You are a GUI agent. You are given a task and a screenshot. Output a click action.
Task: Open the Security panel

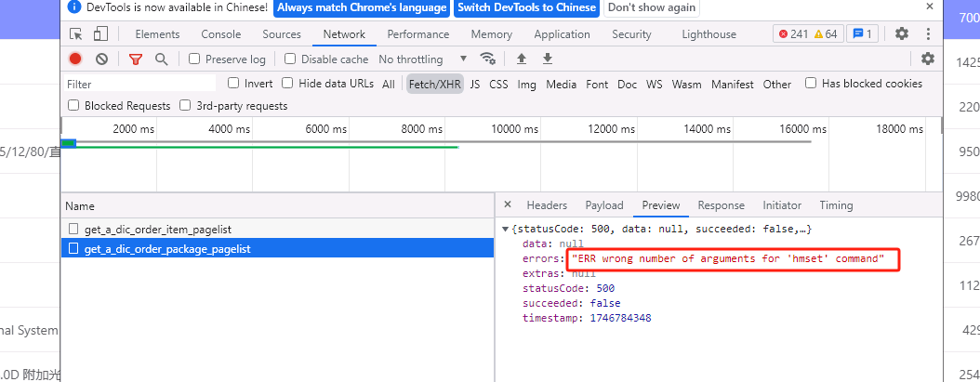(632, 34)
